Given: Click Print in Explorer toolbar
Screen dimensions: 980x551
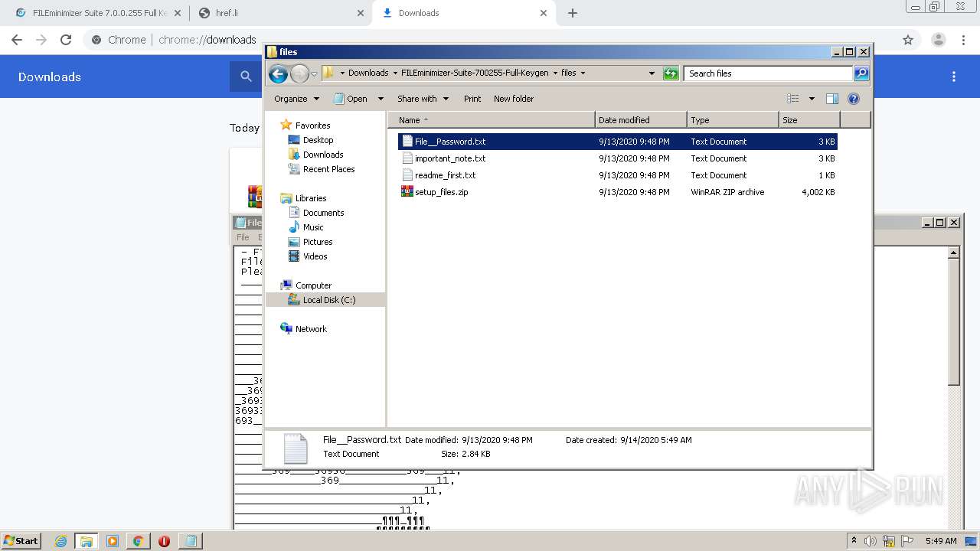Looking at the screenshot, I should click(472, 99).
